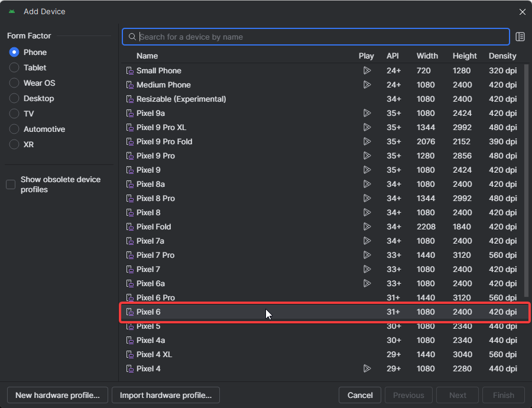Select the Automotive form factor option

point(14,129)
